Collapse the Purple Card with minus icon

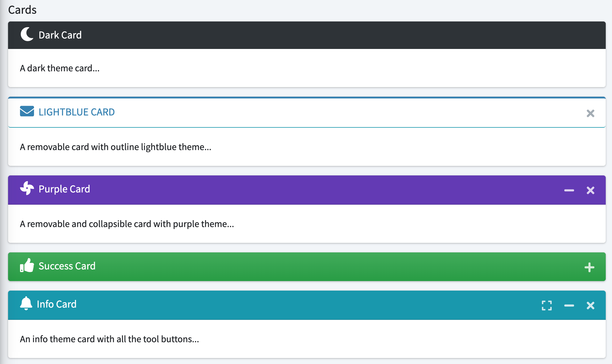coord(569,190)
